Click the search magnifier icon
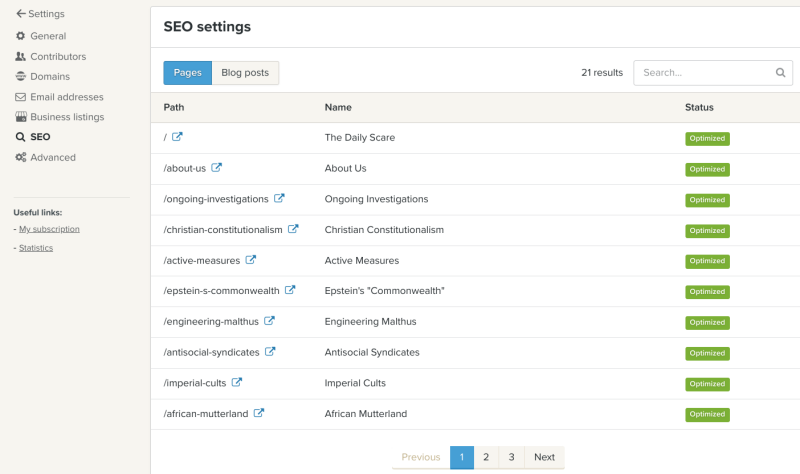 click(x=781, y=73)
